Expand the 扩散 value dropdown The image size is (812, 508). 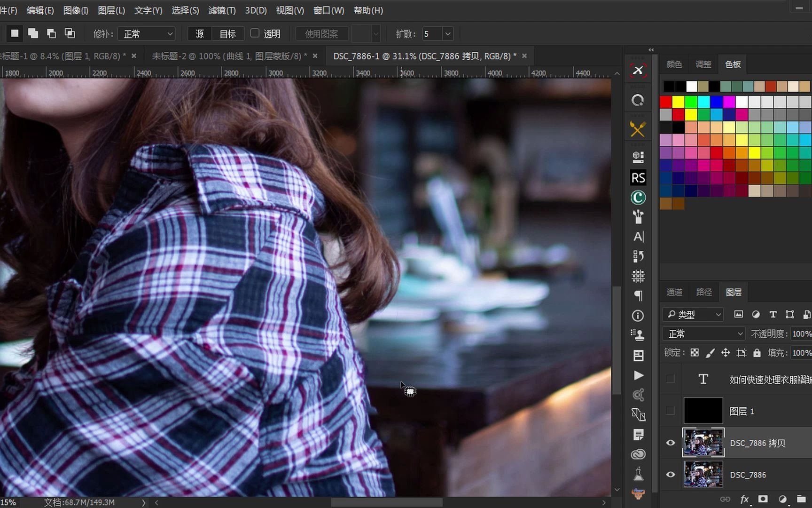(448, 34)
